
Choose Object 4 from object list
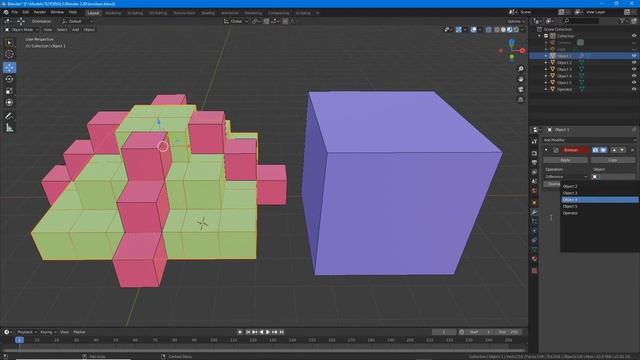(600, 200)
